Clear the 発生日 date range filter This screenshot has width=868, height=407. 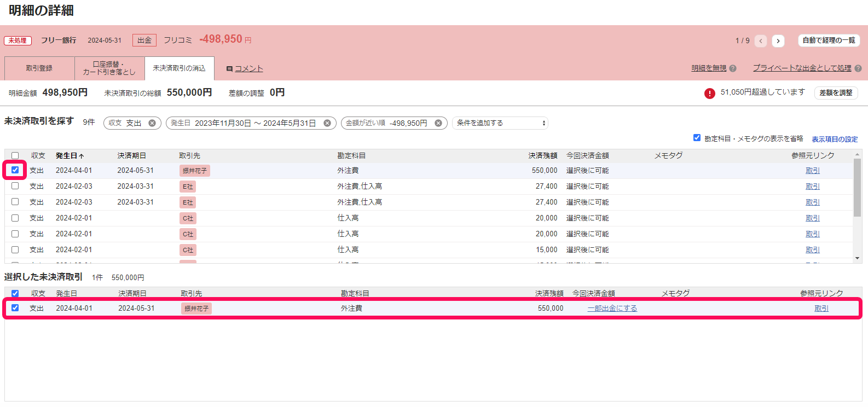[x=327, y=123]
